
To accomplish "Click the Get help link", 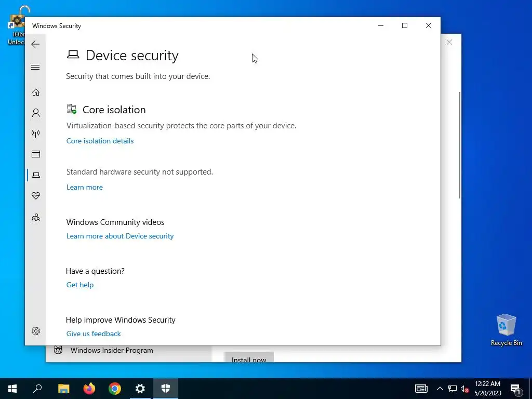I will pyautogui.click(x=80, y=285).
